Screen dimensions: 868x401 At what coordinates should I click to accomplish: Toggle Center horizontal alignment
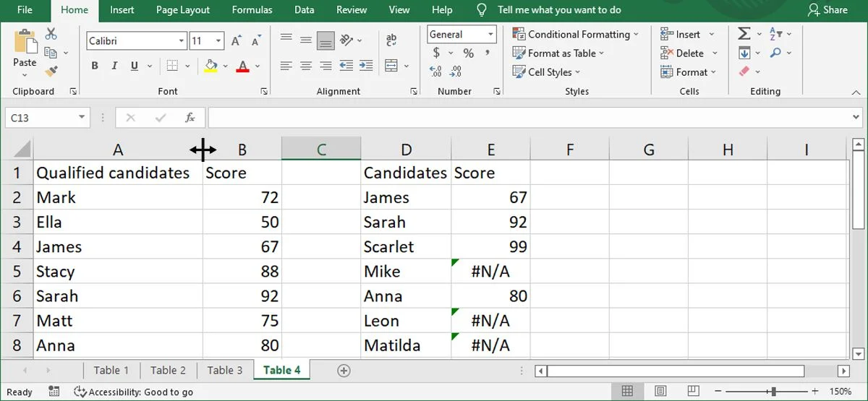306,66
